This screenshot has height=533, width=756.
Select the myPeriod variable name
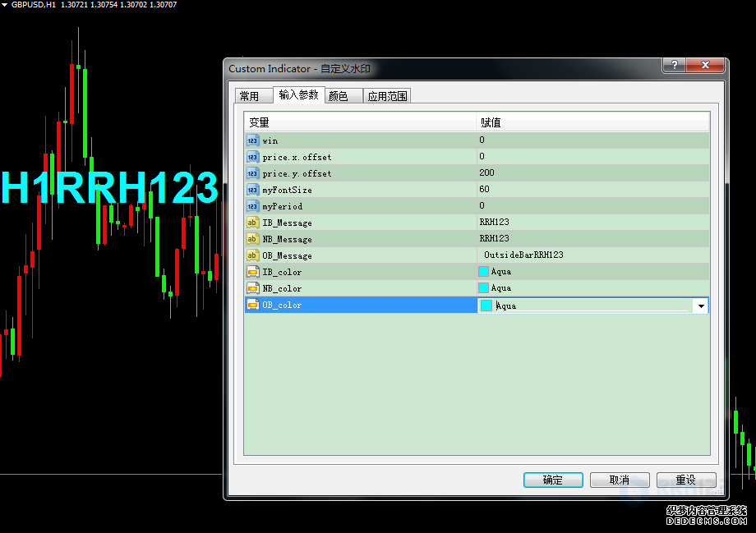tap(282, 206)
